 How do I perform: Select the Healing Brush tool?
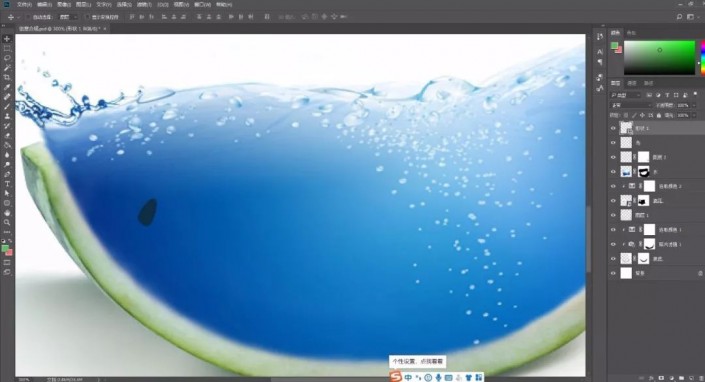(x=7, y=97)
